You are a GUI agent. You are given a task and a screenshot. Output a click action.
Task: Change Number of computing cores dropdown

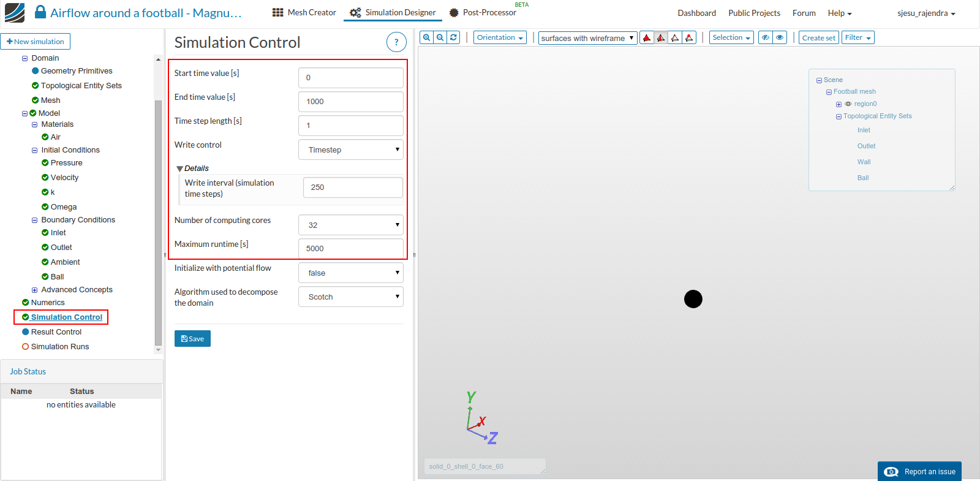351,225
